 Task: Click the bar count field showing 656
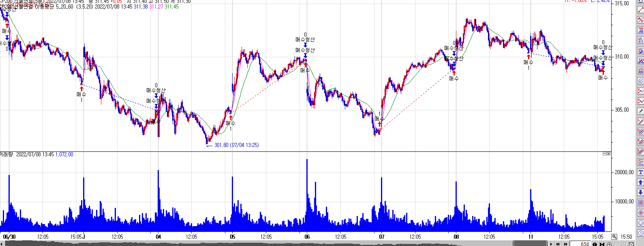(584, 244)
